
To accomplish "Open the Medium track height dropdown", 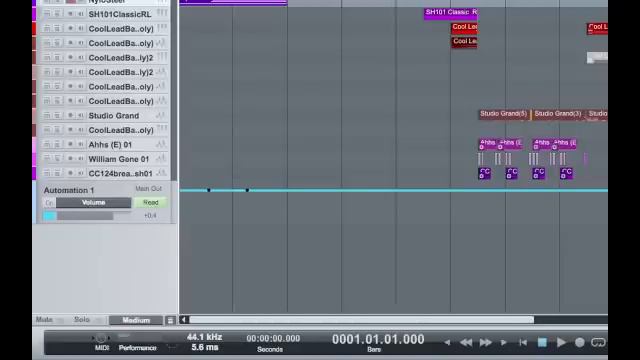I will [136, 320].
